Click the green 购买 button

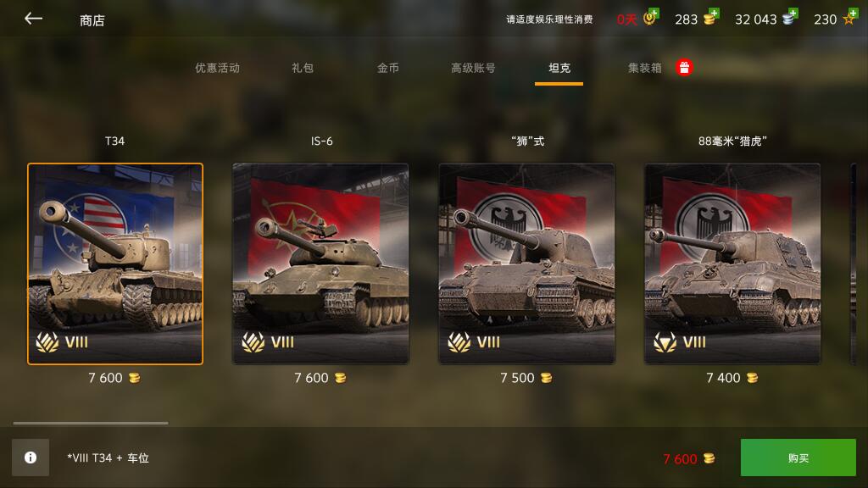click(798, 457)
